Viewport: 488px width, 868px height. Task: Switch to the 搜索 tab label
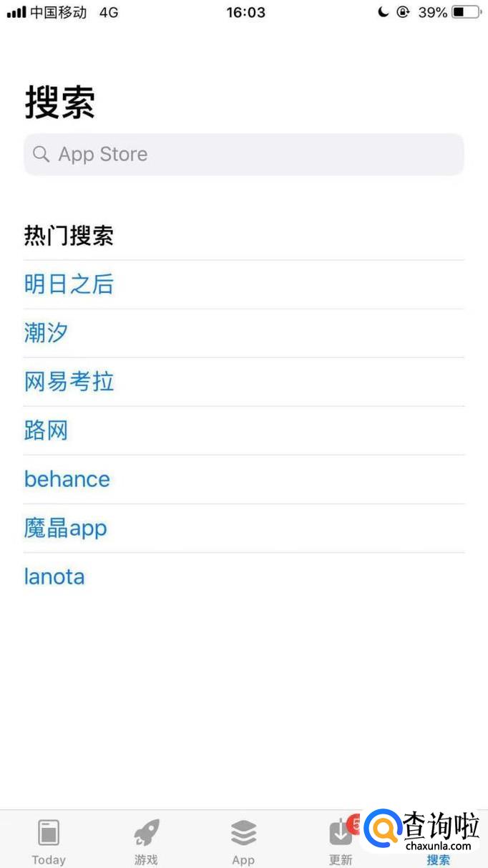[x=438, y=860]
